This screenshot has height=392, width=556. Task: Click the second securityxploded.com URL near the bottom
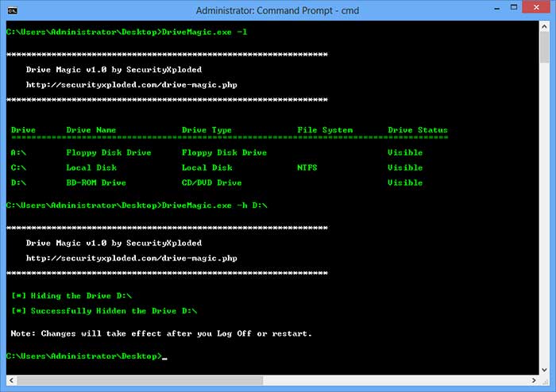click(131, 258)
